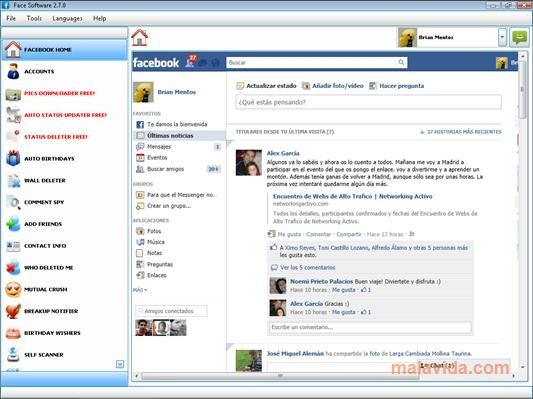Click the Who Deleted Me icon
Screen dimensions: 533x399
13,267
